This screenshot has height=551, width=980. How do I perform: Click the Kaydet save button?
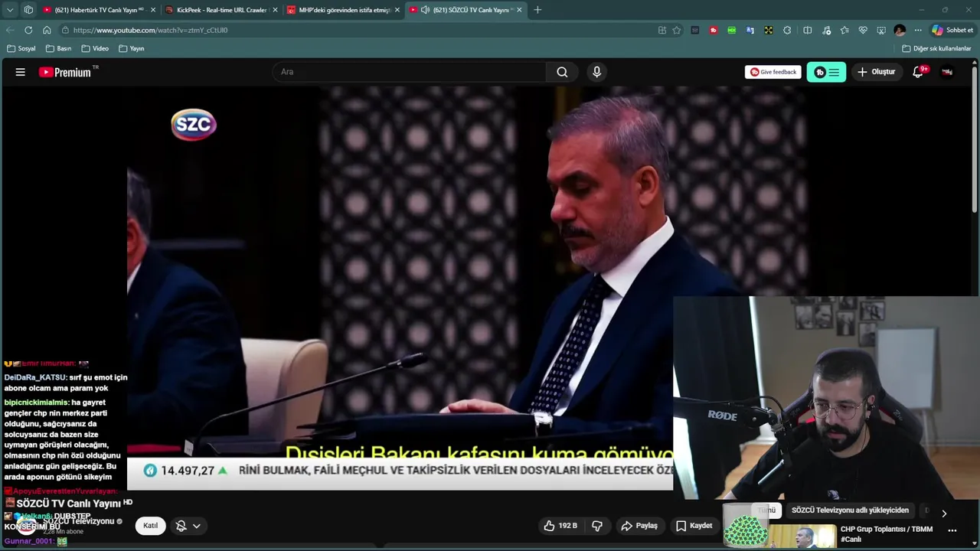click(x=694, y=526)
